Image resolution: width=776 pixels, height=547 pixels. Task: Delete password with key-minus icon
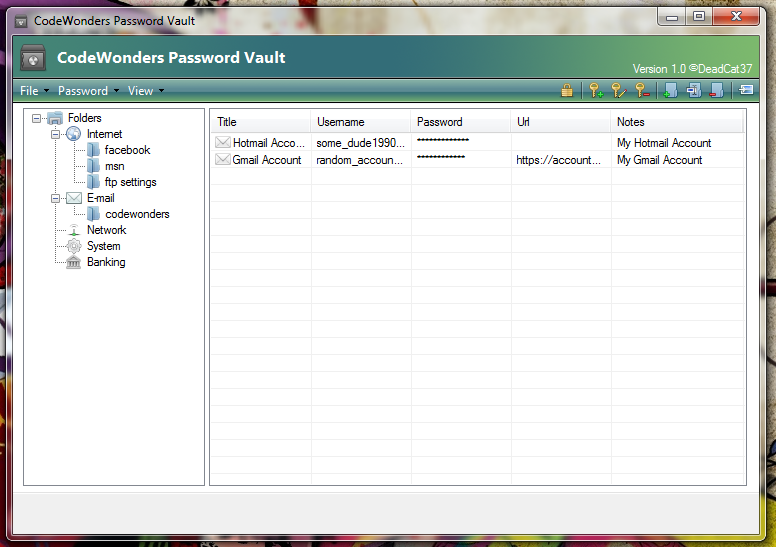pos(642,91)
